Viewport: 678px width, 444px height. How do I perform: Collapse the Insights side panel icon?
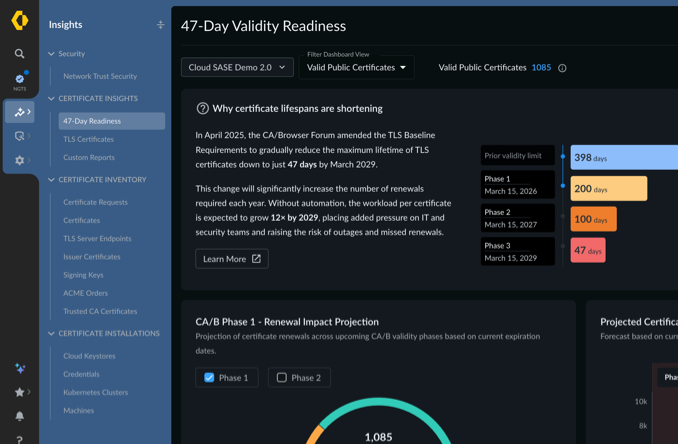coord(160,25)
